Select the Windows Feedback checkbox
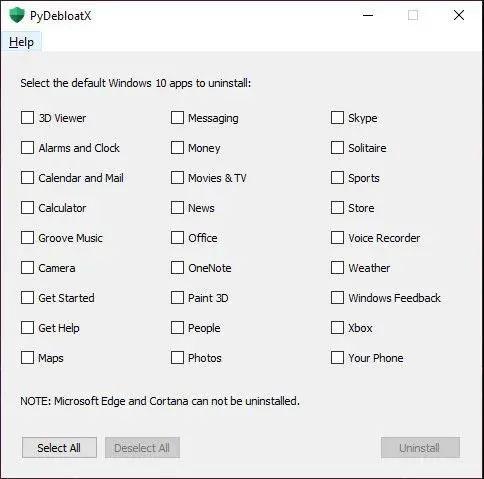 point(337,298)
